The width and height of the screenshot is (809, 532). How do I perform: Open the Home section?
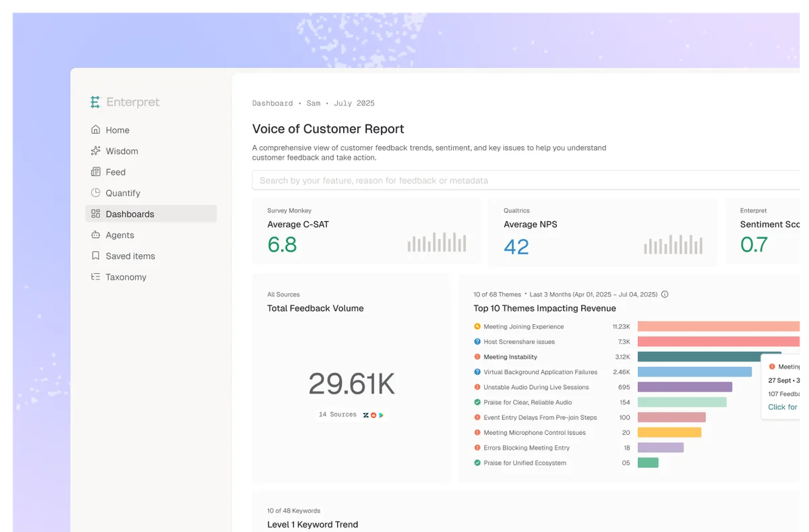[x=117, y=129]
